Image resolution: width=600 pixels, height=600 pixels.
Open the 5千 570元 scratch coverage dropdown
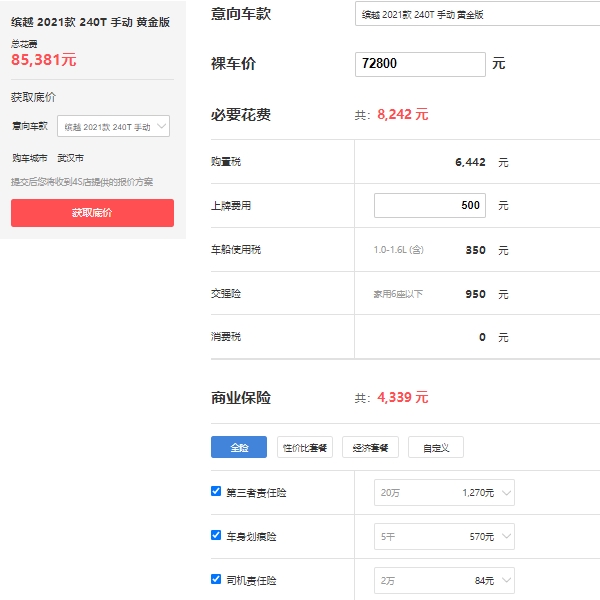tap(444, 536)
